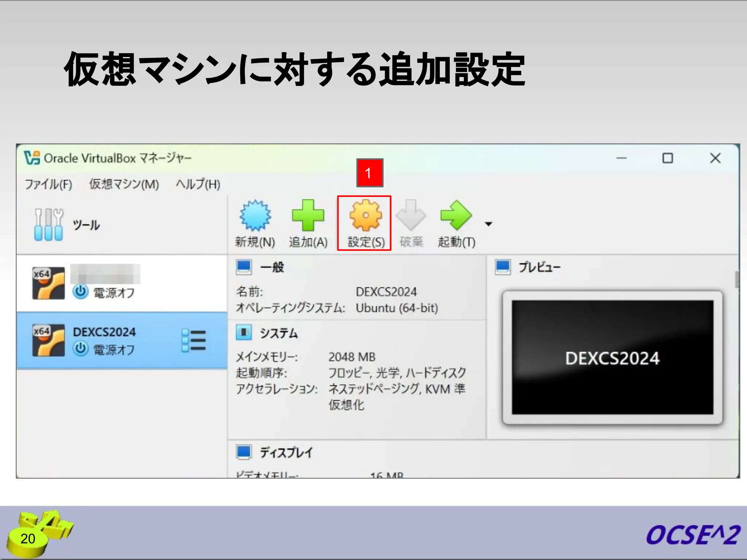The image size is (747, 560).
Task: Click the name value DEXCS2024 in 一般
Action: (x=386, y=292)
